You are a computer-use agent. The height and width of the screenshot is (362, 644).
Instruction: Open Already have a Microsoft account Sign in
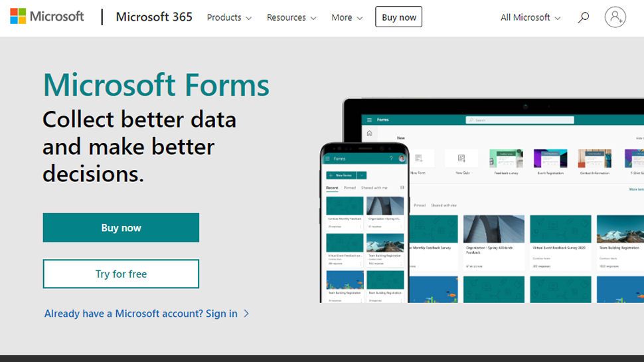click(x=147, y=314)
